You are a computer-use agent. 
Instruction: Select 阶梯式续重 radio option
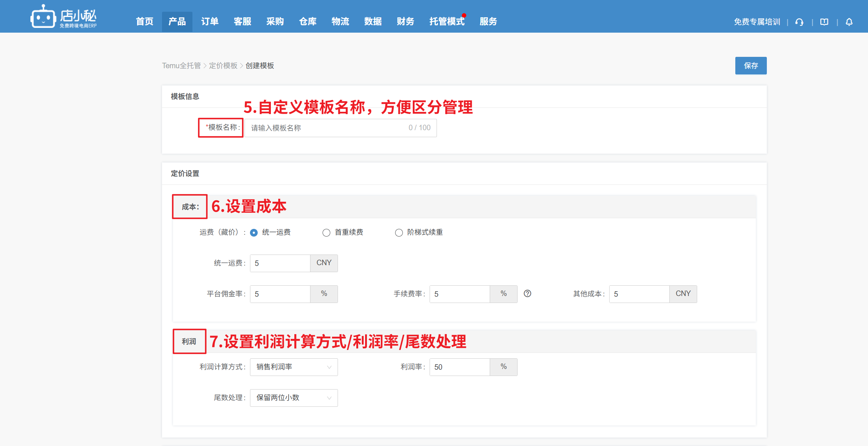399,233
